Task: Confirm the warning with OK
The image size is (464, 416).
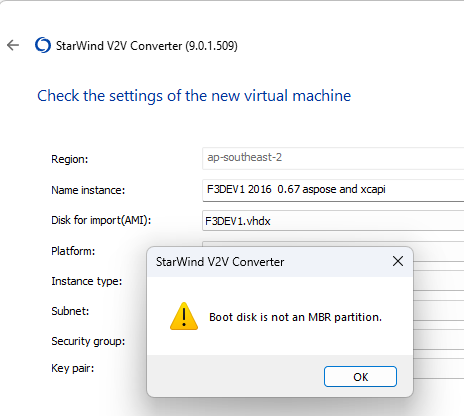Action: click(x=360, y=377)
